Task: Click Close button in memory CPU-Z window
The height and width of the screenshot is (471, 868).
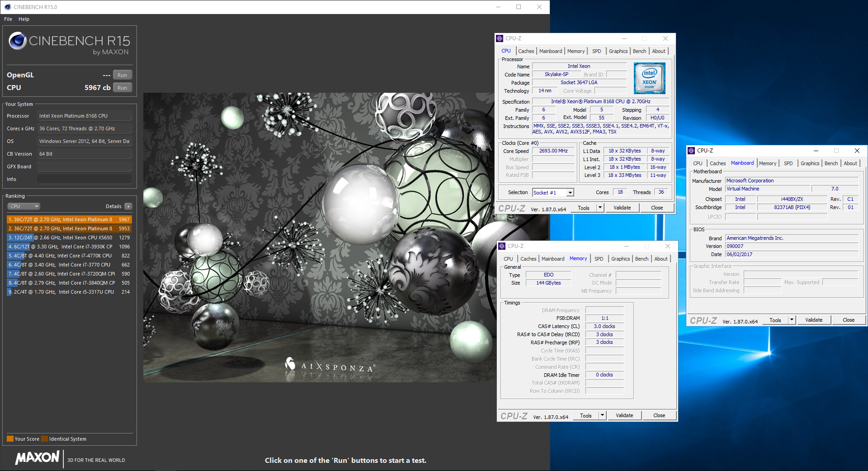Action: coord(659,416)
